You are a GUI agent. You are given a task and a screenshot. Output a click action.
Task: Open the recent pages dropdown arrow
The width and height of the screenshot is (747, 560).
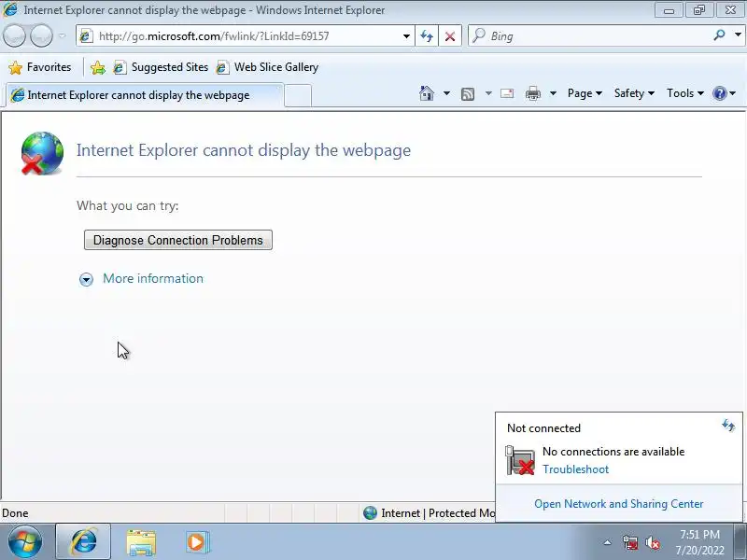62,35
